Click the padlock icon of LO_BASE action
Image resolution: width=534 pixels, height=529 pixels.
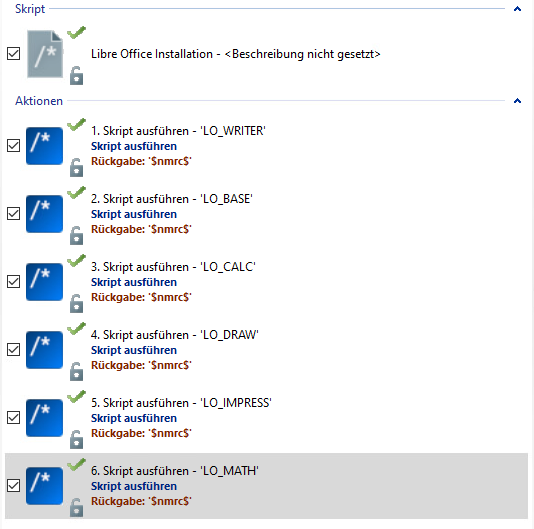pos(76,235)
